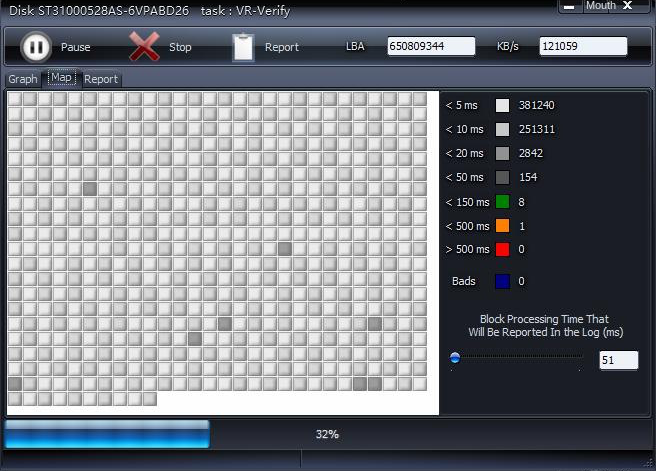Click the white < 5 ms swatch

coord(502,105)
